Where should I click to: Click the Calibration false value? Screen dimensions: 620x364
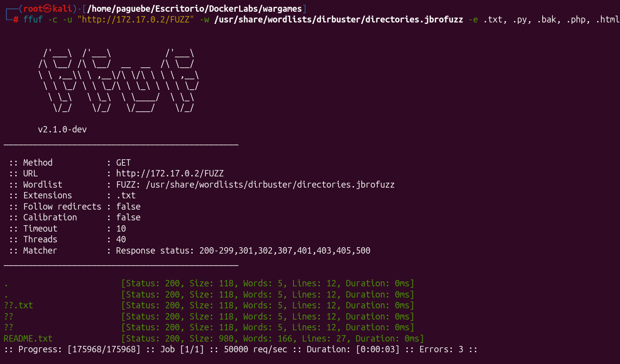[128, 217]
